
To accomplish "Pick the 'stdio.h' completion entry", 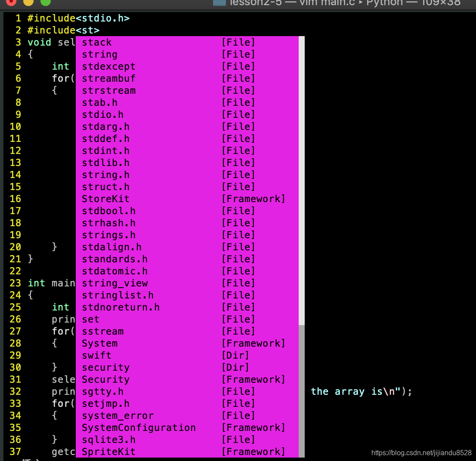I will pyautogui.click(x=187, y=114).
